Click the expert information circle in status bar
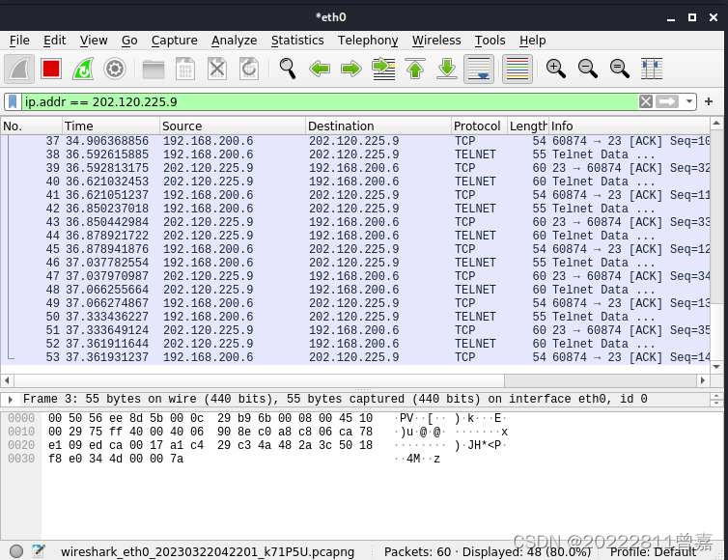This screenshot has height=560, width=728. (16, 551)
